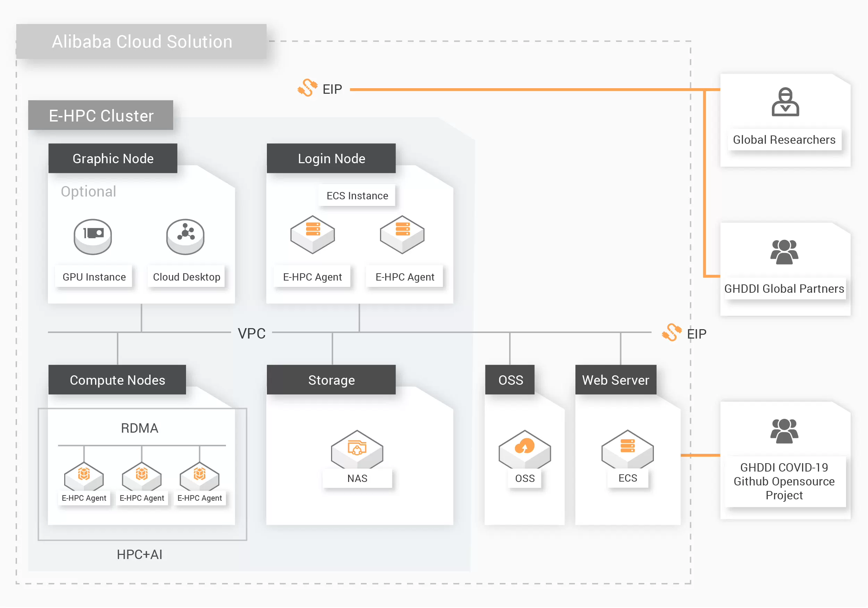Click the left Login Node server icon

[x=312, y=234]
